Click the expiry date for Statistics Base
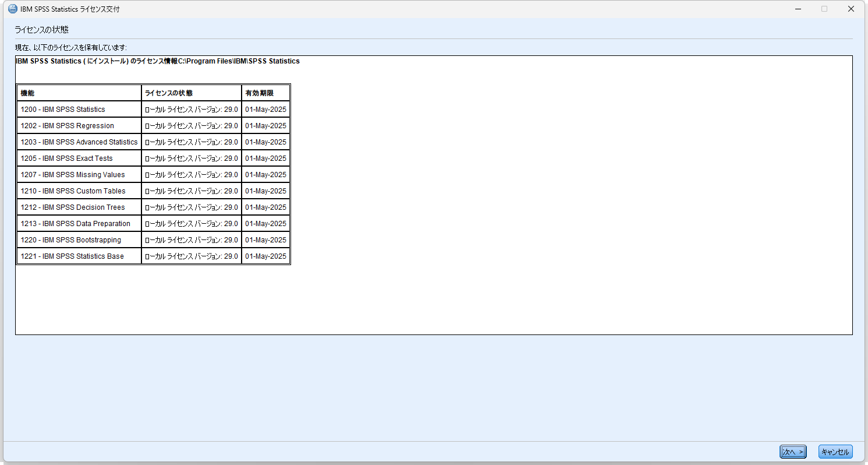The width and height of the screenshot is (868, 465). click(x=265, y=256)
